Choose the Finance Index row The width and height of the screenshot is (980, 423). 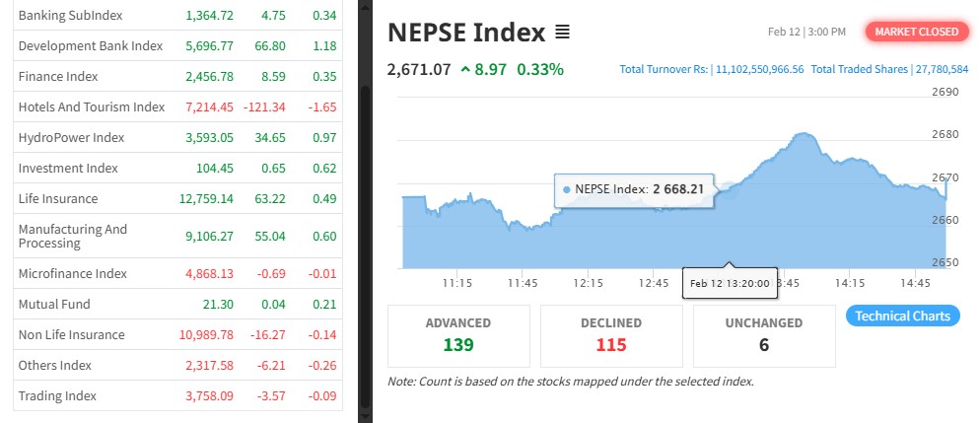coord(58,76)
